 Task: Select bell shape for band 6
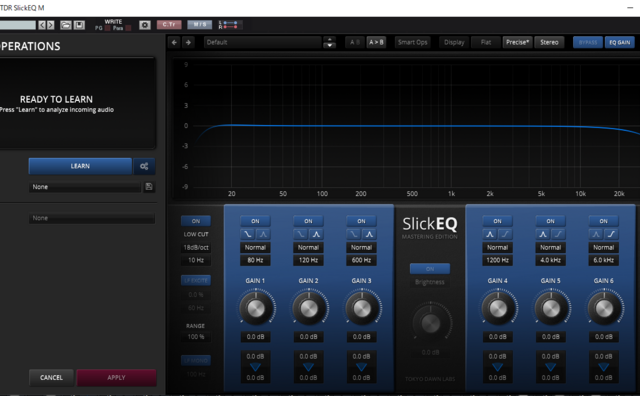[x=596, y=234]
